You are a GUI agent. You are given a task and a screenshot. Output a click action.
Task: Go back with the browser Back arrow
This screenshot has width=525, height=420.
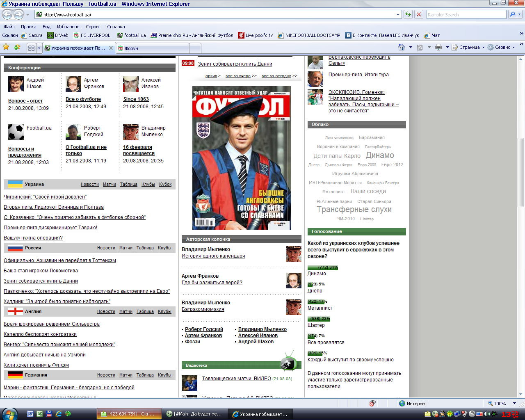click(x=7, y=14)
